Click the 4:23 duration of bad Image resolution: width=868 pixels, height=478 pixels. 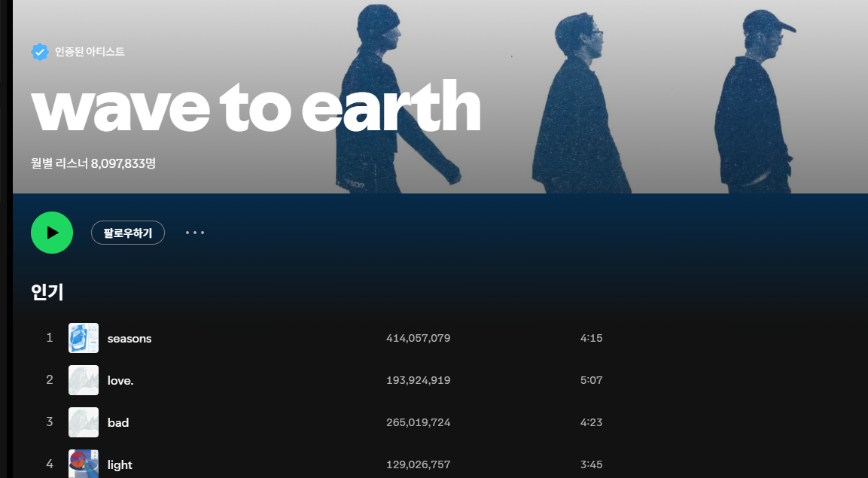tap(591, 422)
